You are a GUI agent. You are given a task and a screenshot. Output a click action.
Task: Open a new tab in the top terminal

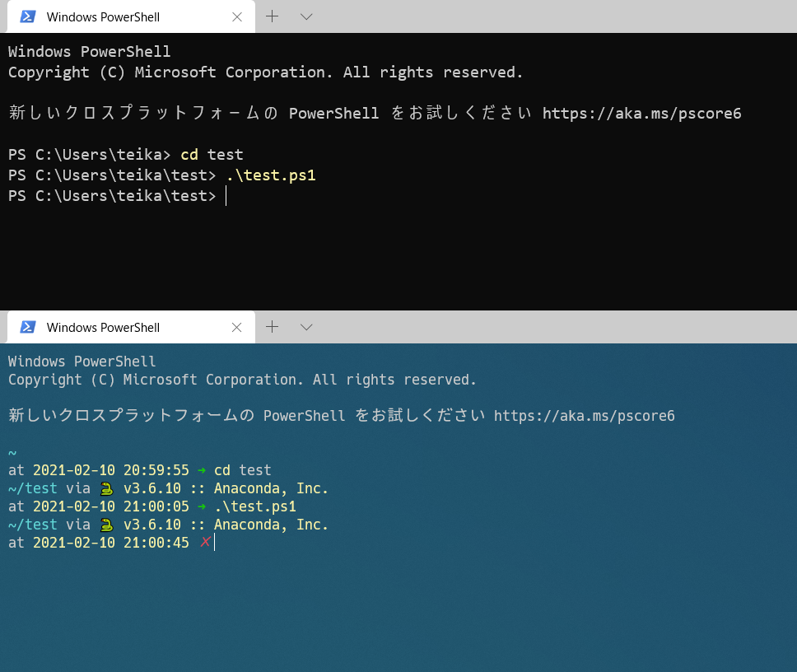273,16
